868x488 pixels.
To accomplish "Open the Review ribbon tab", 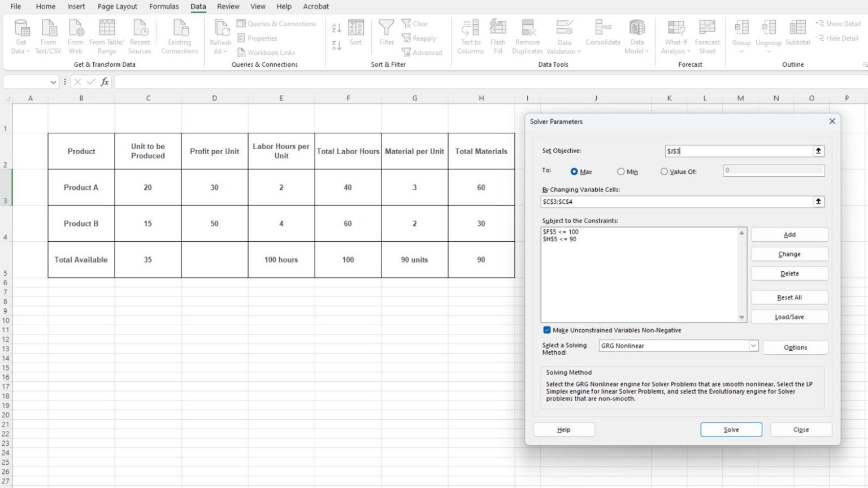I will [228, 6].
